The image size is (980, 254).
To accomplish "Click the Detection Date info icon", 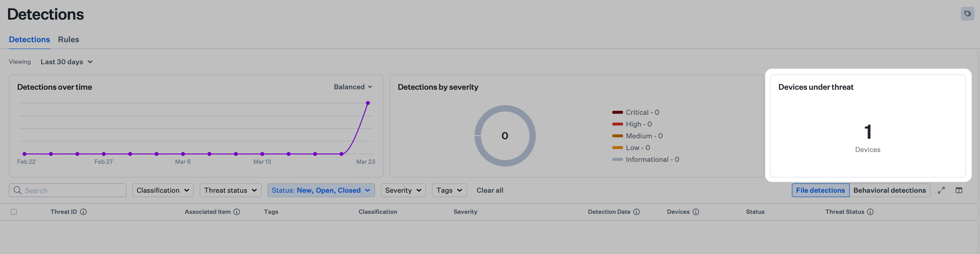I will [637, 212].
